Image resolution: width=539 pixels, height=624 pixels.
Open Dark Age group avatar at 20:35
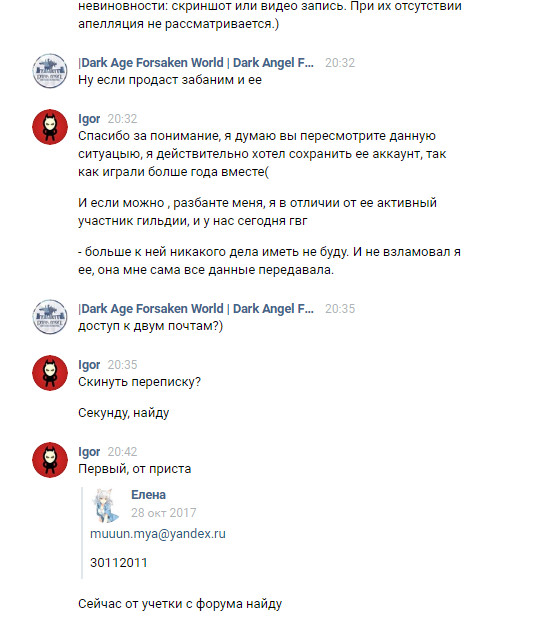coord(50,317)
